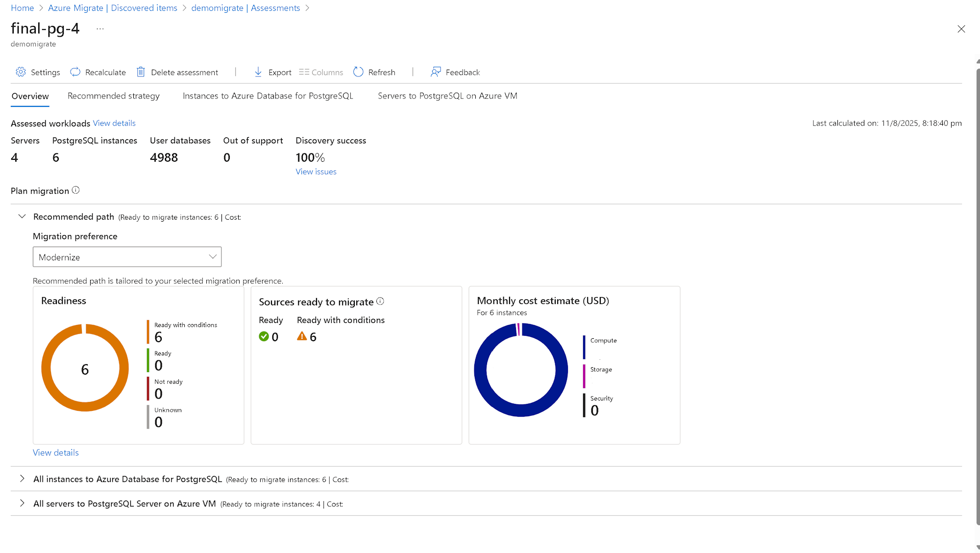Screen dimensions: 980x553
Task: Click the Plan migration info icon
Action: [x=76, y=190]
